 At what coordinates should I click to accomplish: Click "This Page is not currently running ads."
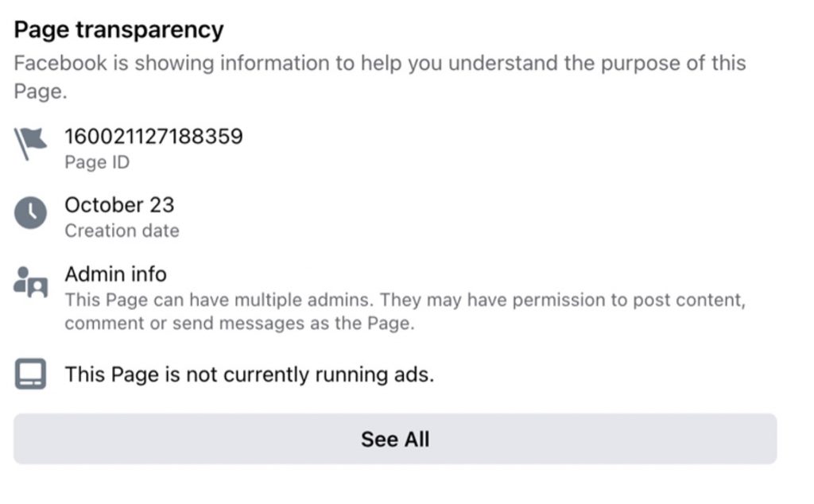coord(250,374)
